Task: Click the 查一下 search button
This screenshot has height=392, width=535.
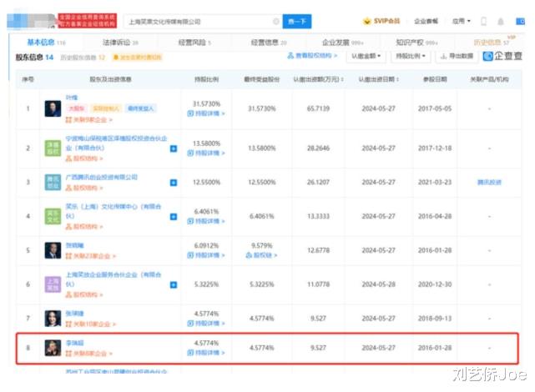Action: pyautogui.click(x=297, y=22)
